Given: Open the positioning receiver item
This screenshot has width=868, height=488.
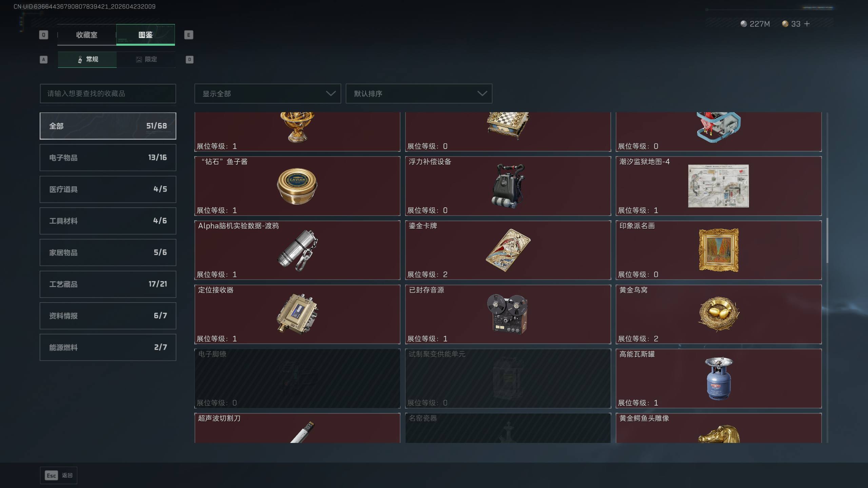Looking at the screenshot, I should [297, 314].
